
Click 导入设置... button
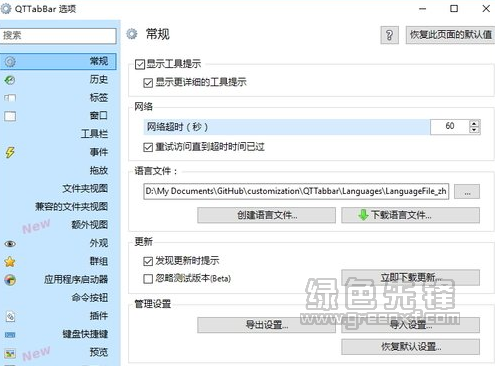pos(410,325)
